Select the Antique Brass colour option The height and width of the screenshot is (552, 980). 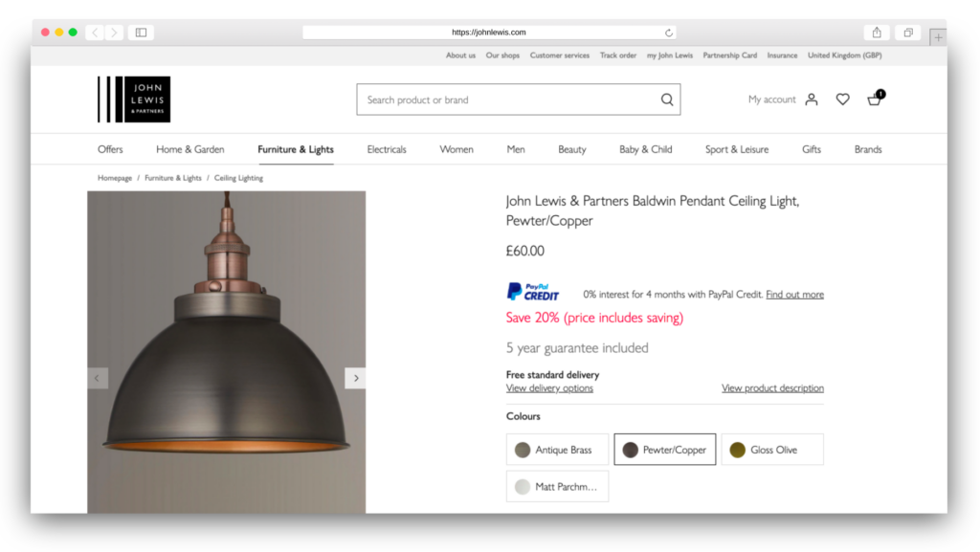tap(557, 449)
